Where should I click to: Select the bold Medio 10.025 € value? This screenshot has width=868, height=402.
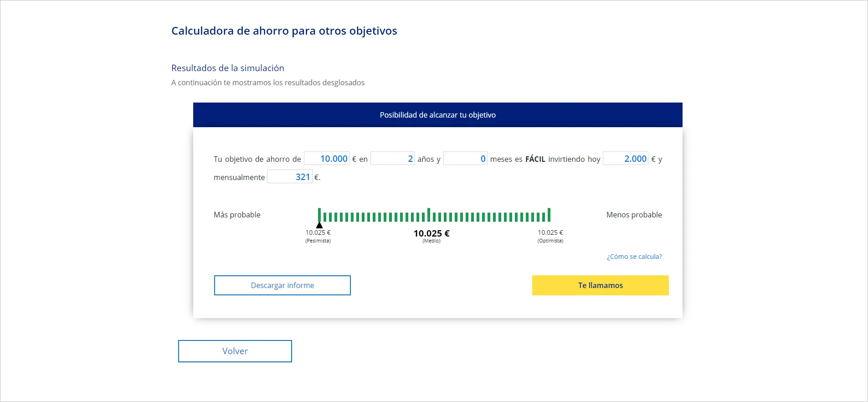coord(431,233)
